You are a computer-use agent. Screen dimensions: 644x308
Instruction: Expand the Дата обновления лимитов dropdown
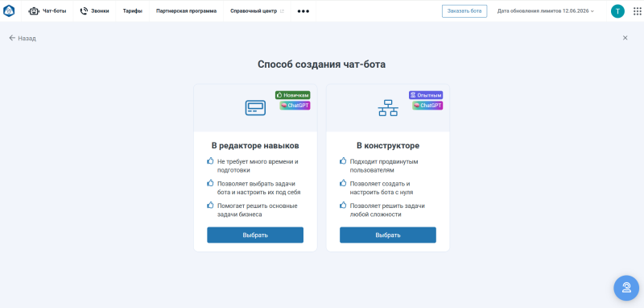(x=546, y=11)
